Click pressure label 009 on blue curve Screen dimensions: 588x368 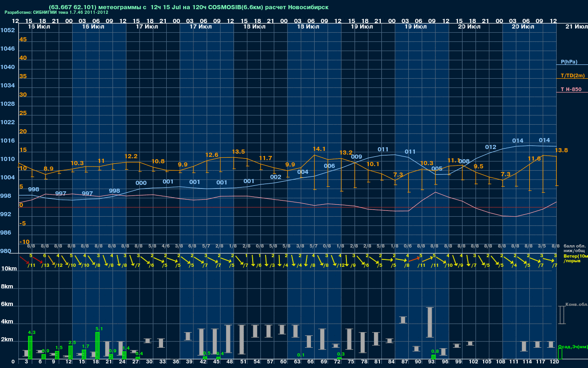356,157
